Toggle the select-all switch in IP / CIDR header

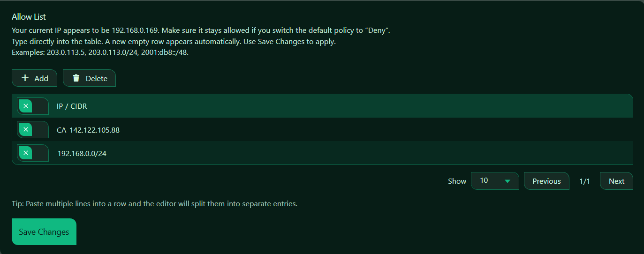[33, 106]
